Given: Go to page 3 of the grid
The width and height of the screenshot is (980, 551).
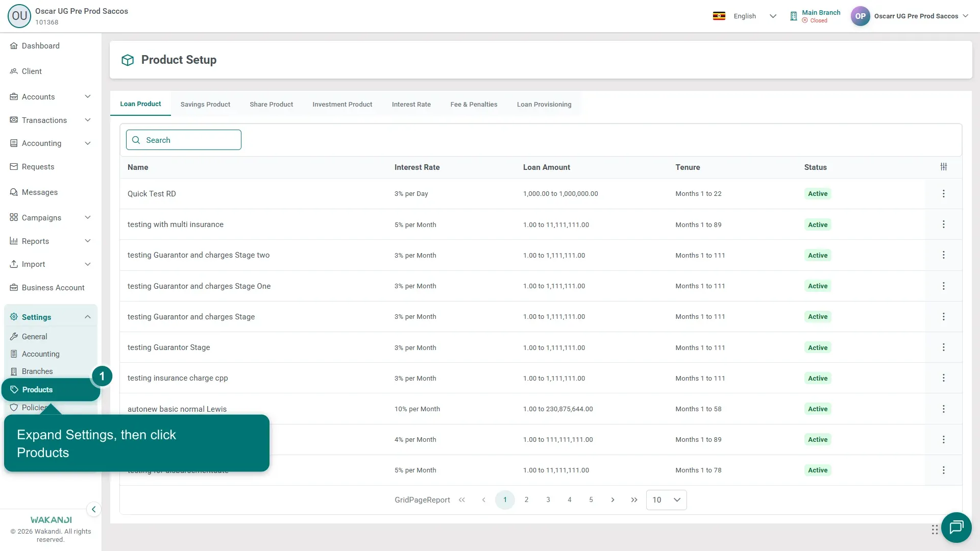Looking at the screenshot, I should pyautogui.click(x=548, y=500).
